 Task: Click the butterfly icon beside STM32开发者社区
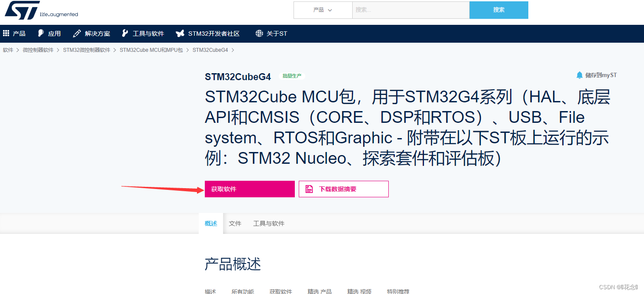180,33
